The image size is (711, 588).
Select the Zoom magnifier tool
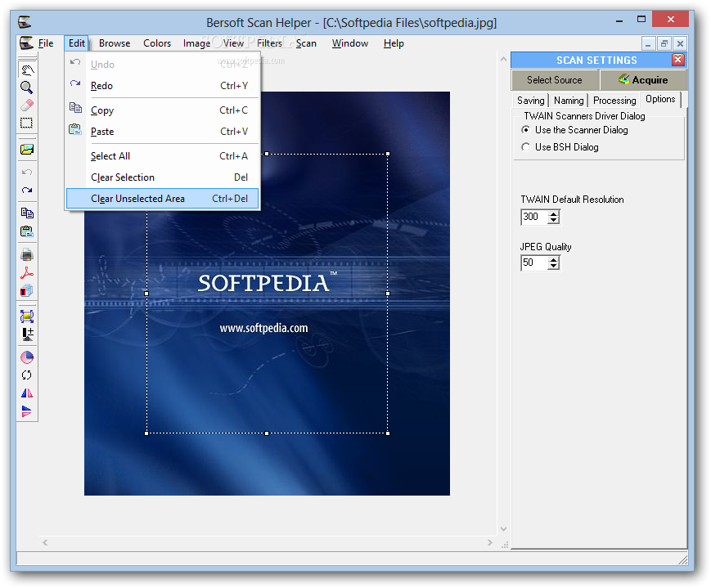point(27,88)
